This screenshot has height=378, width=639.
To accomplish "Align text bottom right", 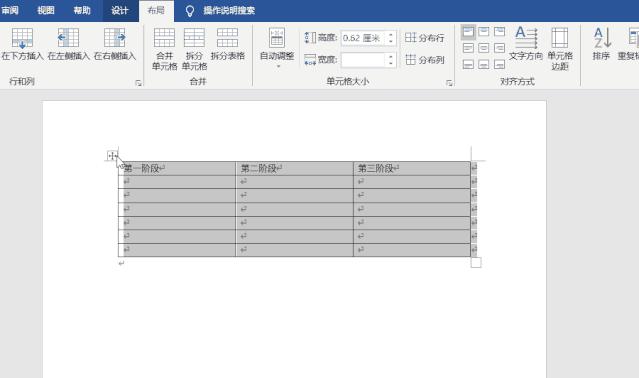I will 499,64.
